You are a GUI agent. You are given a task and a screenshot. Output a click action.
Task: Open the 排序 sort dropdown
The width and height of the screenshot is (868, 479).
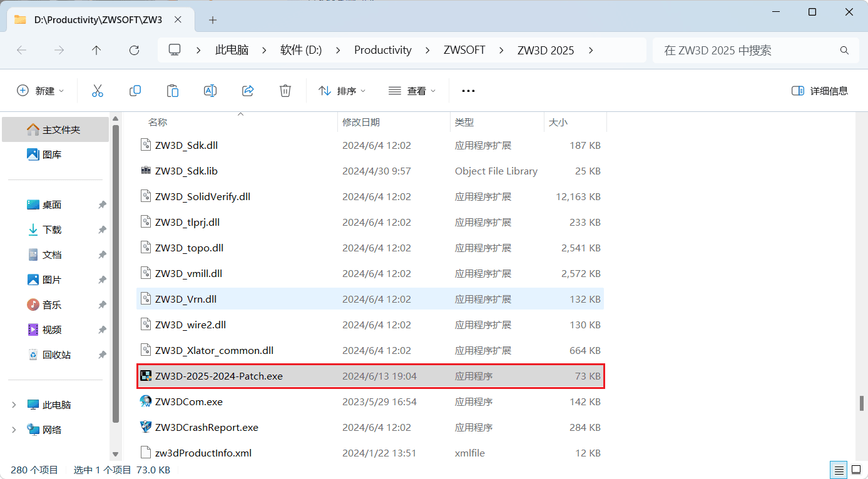pos(342,91)
